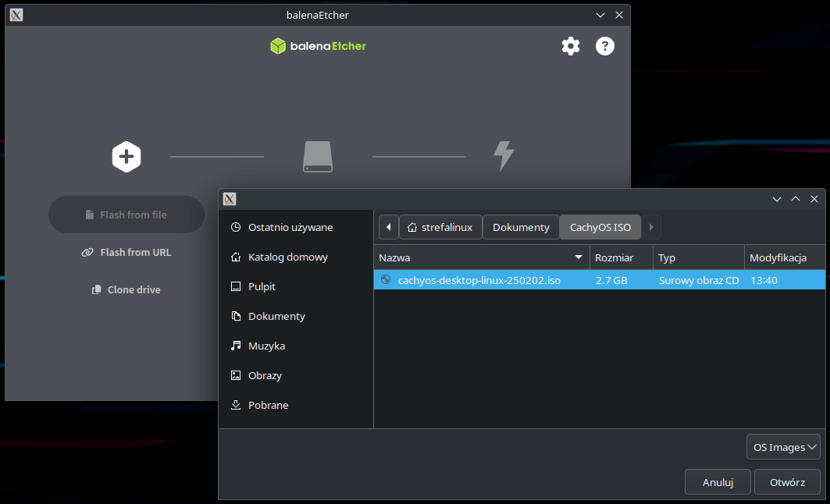Navigate to strefalinux breadcrumb
The image size is (830, 504).
pos(440,227)
